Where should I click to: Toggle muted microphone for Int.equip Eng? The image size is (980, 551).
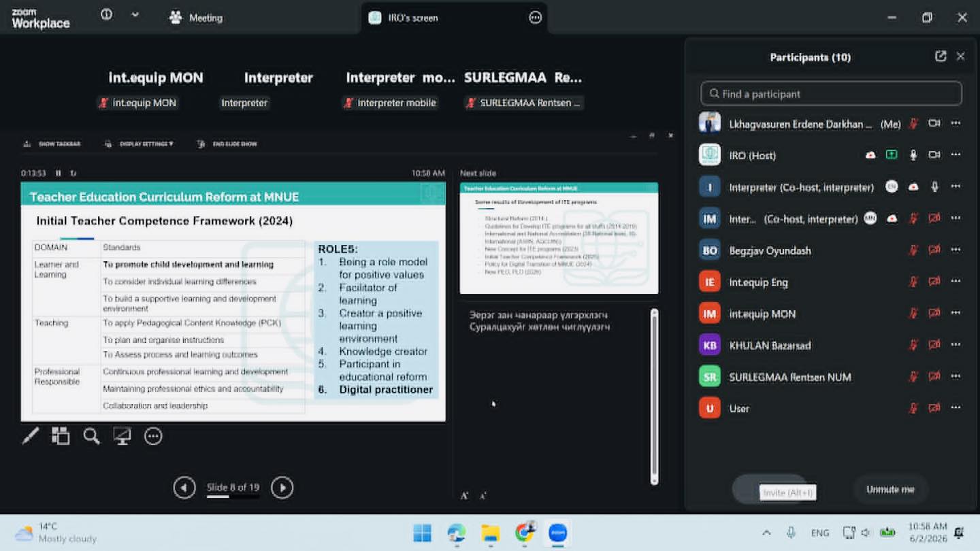pyautogui.click(x=913, y=282)
